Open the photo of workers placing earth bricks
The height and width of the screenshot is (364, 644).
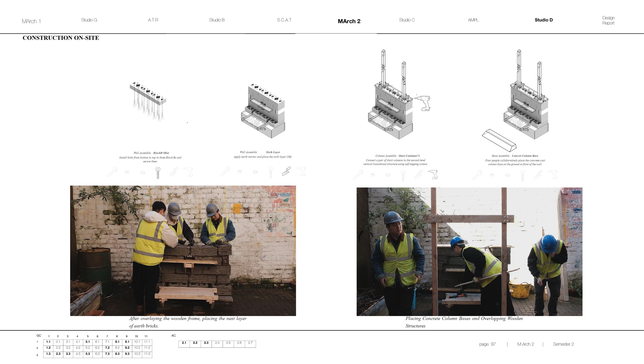tap(183, 251)
